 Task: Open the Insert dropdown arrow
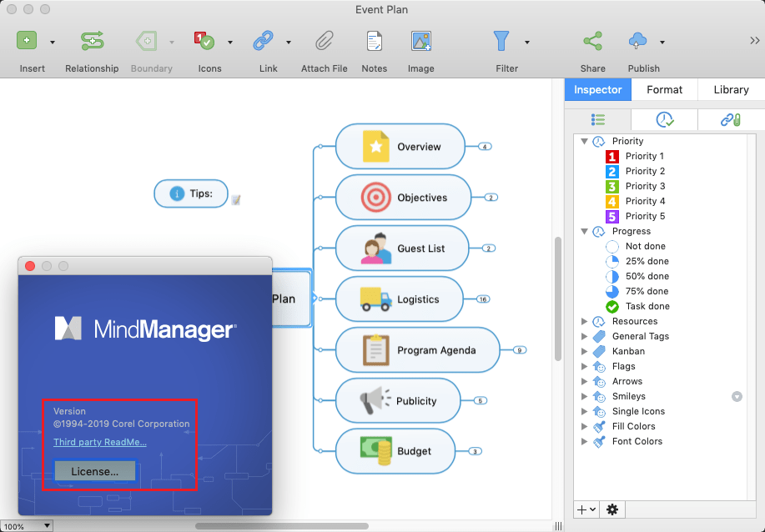(x=53, y=43)
